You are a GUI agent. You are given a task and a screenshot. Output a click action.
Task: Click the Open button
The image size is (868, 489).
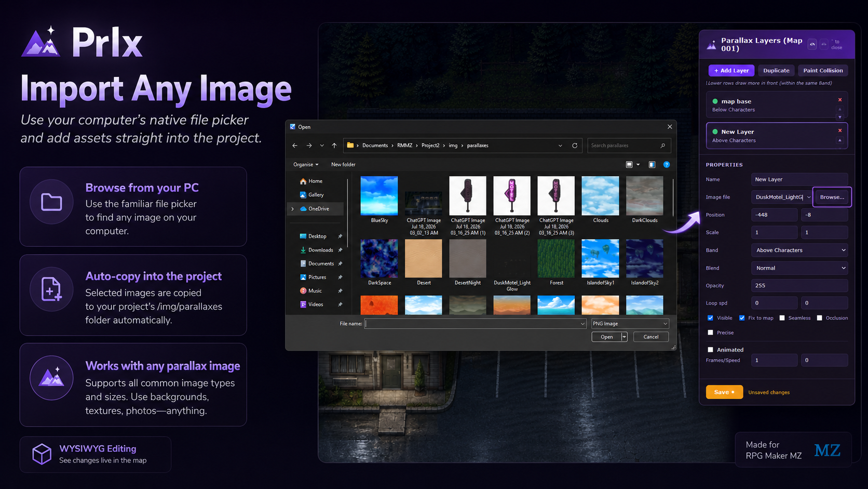click(x=606, y=337)
